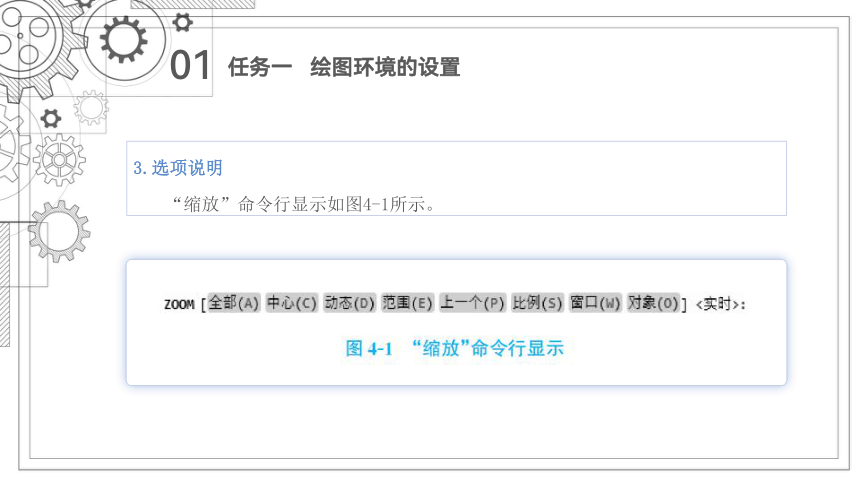Choose the 比例(S) scale option
This screenshot has width=860, height=484.
(537, 303)
